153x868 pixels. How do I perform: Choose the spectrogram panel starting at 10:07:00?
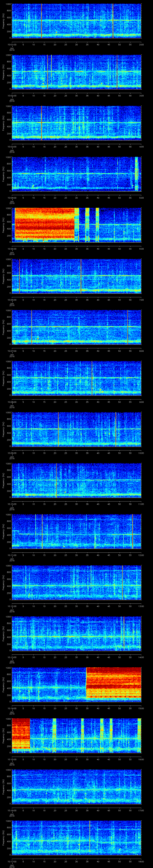coord(77,327)
